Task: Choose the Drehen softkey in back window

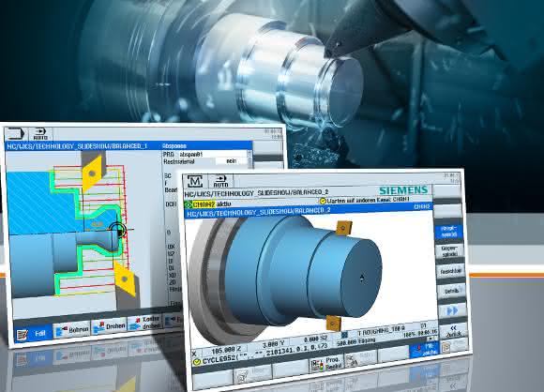Action: coord(109,326)
